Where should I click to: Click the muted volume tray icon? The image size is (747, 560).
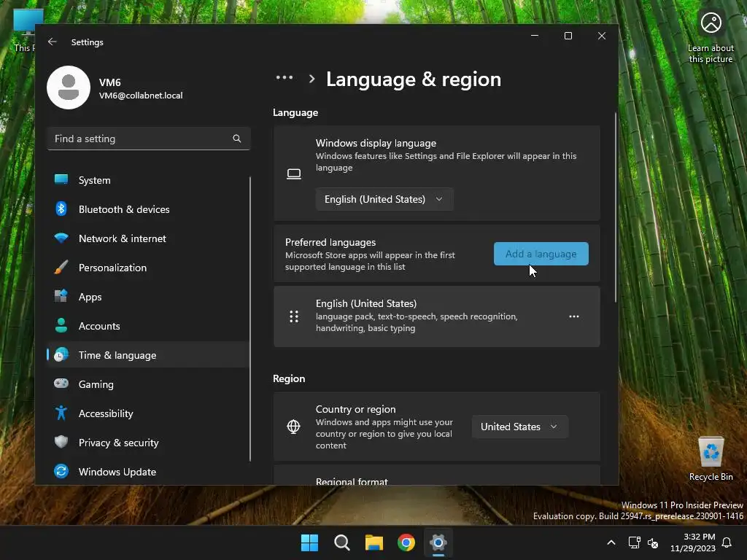[653, 542]
